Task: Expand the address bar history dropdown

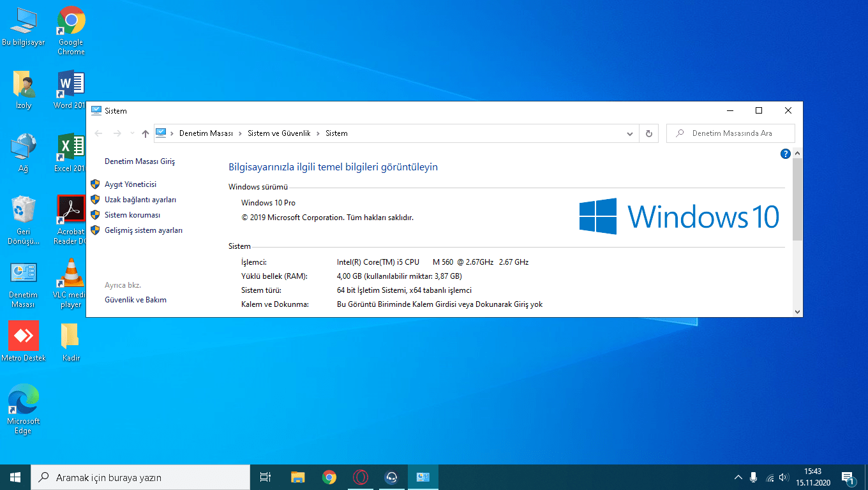Action: [630, 133]
